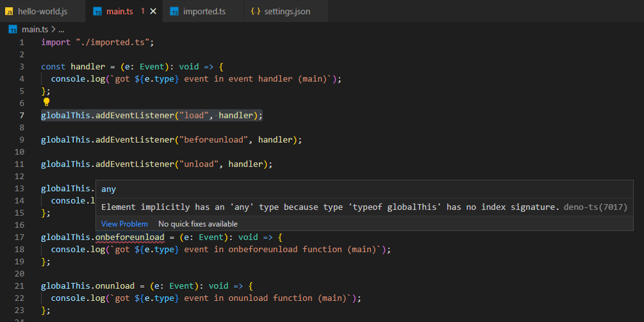This screenshot has height=322, width=644.
Task: Close the main.ts editor tab
Action: [153, 12]
